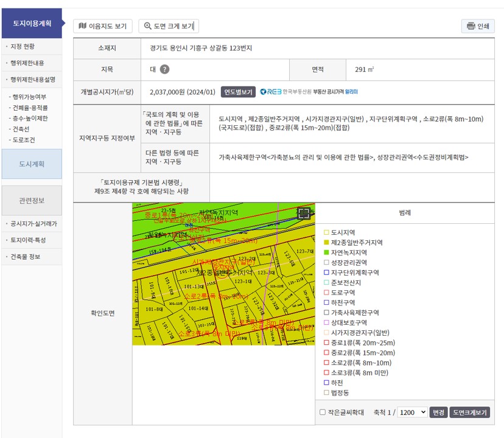The width and height of the screenshot is (504, 438).
Task: Select the 토지이용계획 tab
Action: click(32, 23)
